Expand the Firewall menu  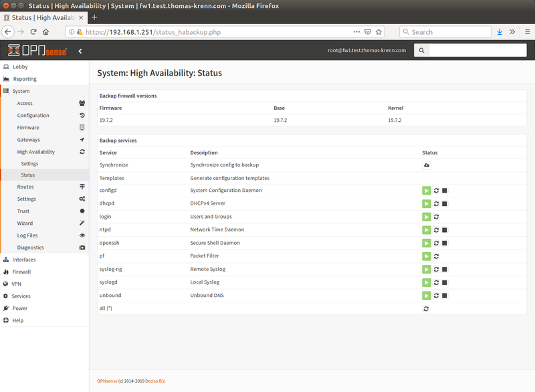pos(45,272)
